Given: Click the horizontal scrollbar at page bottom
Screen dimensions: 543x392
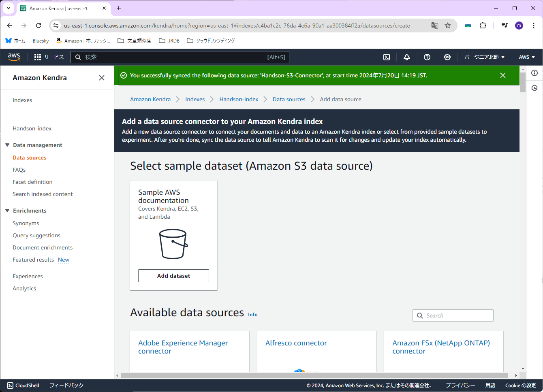Looking at the screenshot, I should point(314,375).
